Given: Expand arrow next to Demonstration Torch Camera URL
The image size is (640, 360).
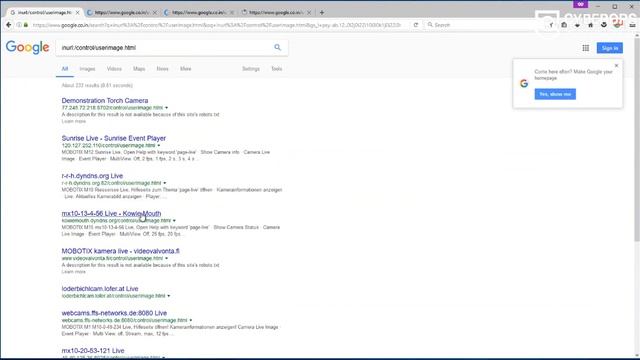Looking at the screenshot, I should pos(167,108).
